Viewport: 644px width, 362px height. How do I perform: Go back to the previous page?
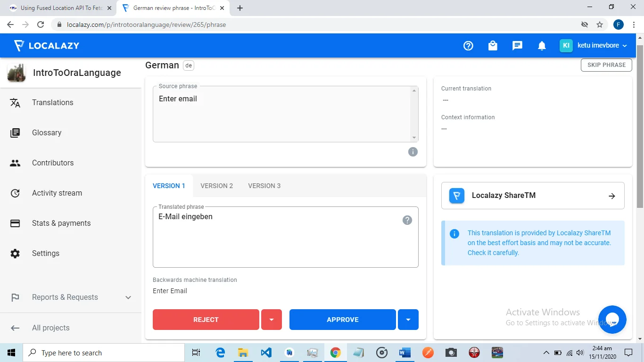10,25
